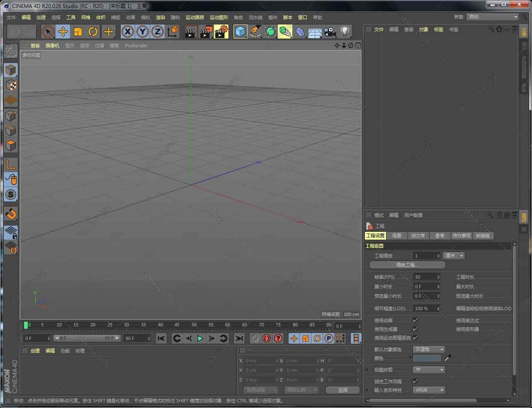Click the Enable Axis L icon

pos(11,164)
